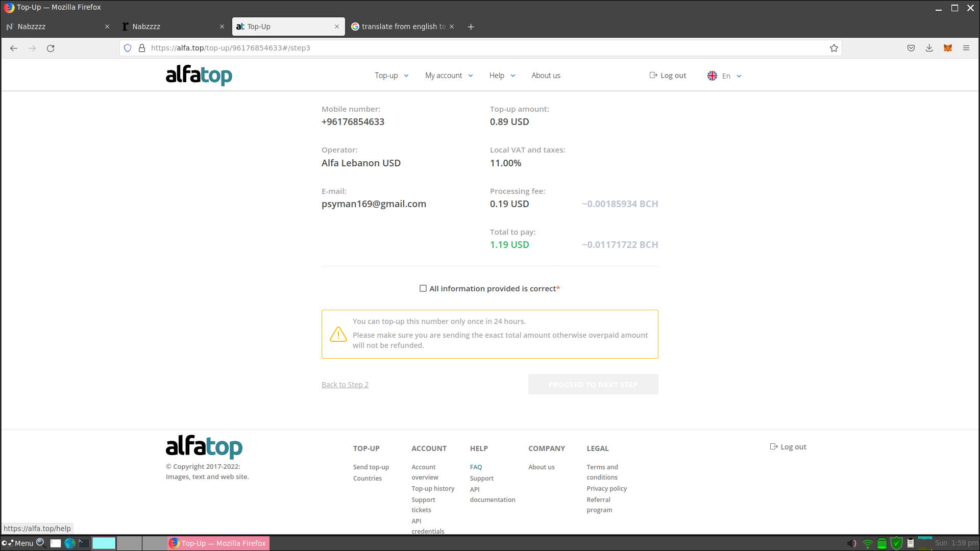The image size is (980, 551).
Task: Open the terminal from the taskbar
Action: pyautogui.click(x=84, y=543)
